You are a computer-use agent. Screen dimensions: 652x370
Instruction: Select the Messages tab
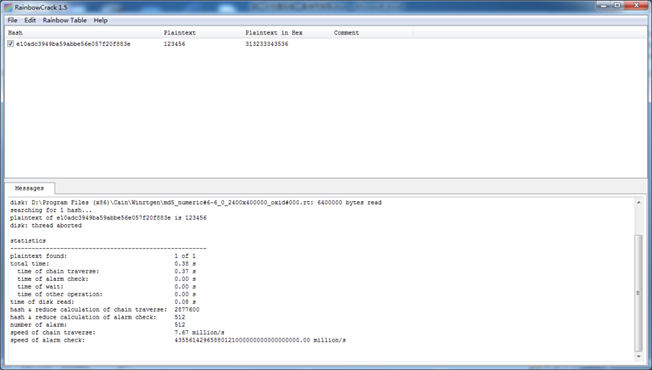pyautogui.click(x=29, y=188)
